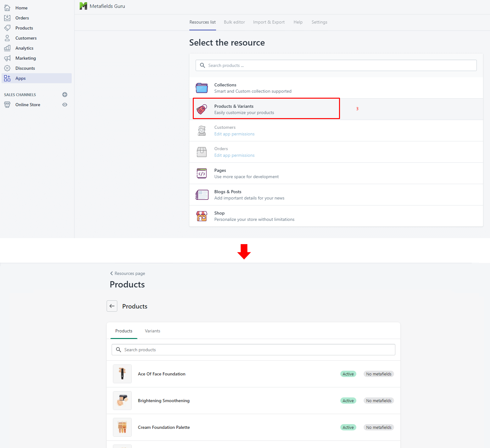This screenshot has height=448, width=490.
Task: Click the Collections folder icon
Action: point(202,88)
